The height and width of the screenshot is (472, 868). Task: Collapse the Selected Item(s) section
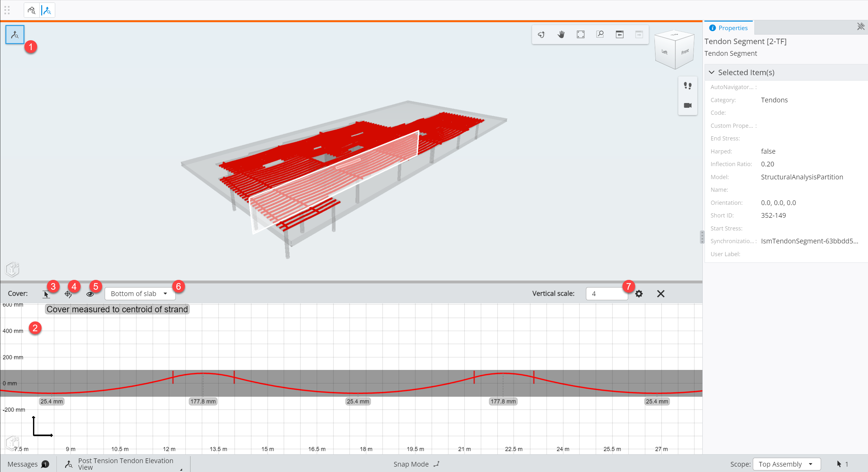coord(712,72)
